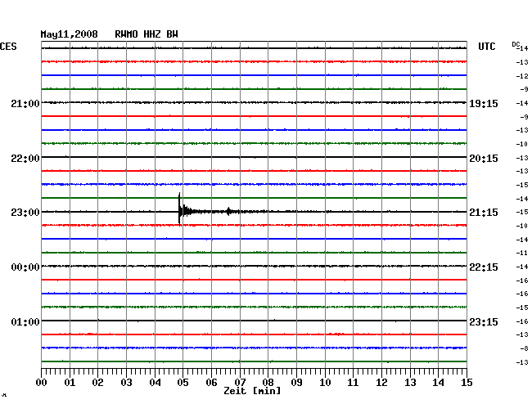Click the DC column header label
Screen dimensions: 532x404
(516, 44)
